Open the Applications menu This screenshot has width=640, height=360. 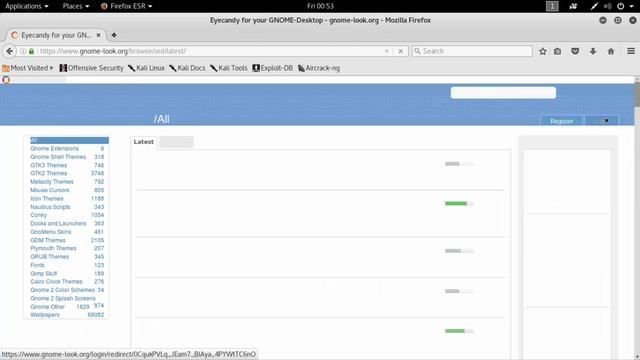[x=27, y=6]
